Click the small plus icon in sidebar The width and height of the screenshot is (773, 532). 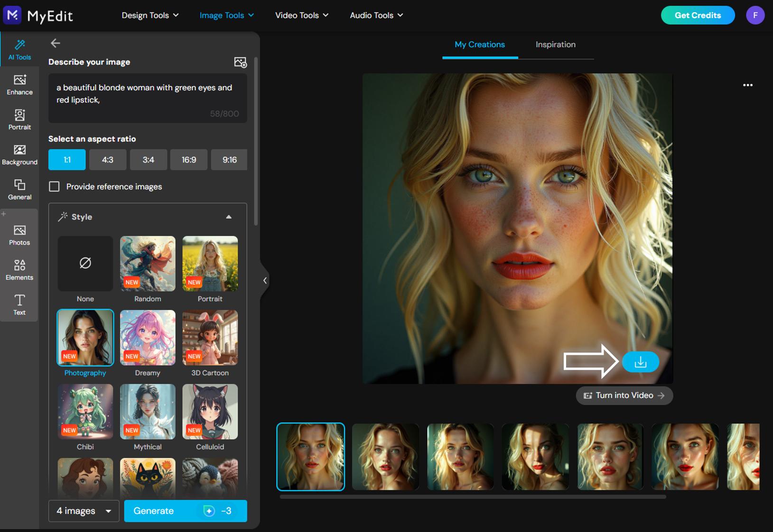4,214
